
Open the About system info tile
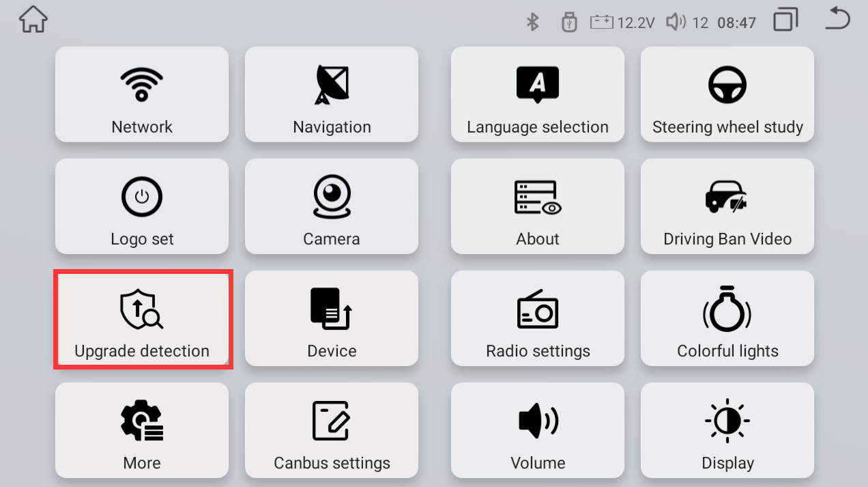click(x=538, y=206)
